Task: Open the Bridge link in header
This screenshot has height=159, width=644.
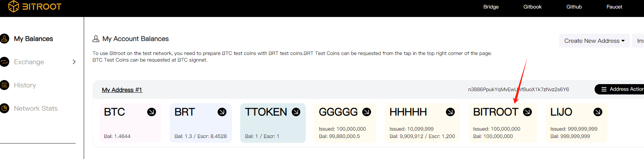Action: (x=491, y=7)
